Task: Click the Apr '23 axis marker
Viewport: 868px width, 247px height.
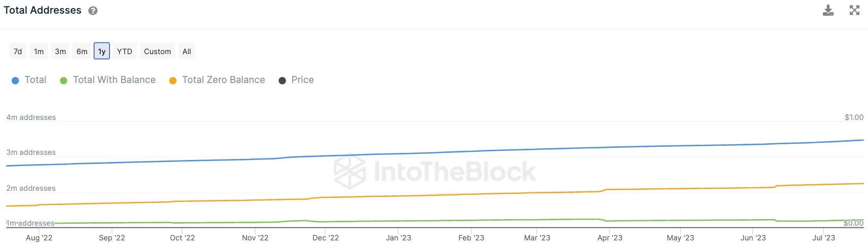Action: click(610, 237)
